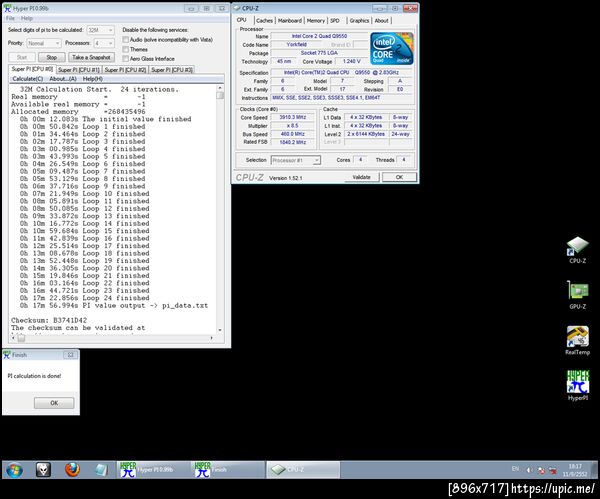Image resolution: width=600 pixels, height=499 pixels.
Task: Click OK in the Finish dialog
Action: [54, 403]
